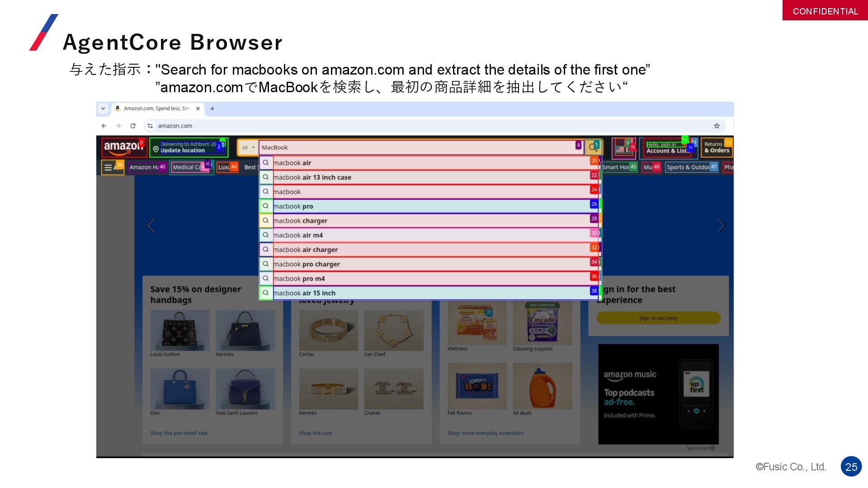Open the tab search chevron
Viewport: 868px width, 488px height.
(x=103, y=108)
